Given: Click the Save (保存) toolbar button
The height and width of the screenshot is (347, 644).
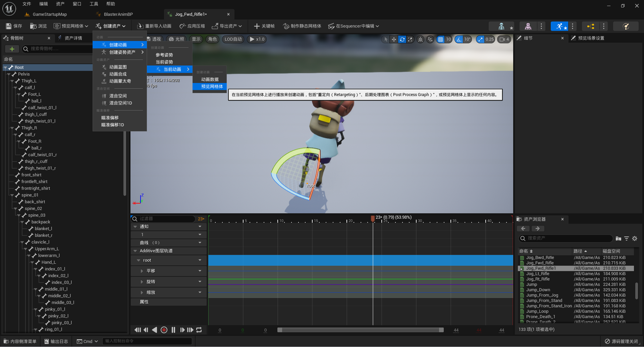Looking at the screenshot, I should pyautogui.click(x=14, y=26).
